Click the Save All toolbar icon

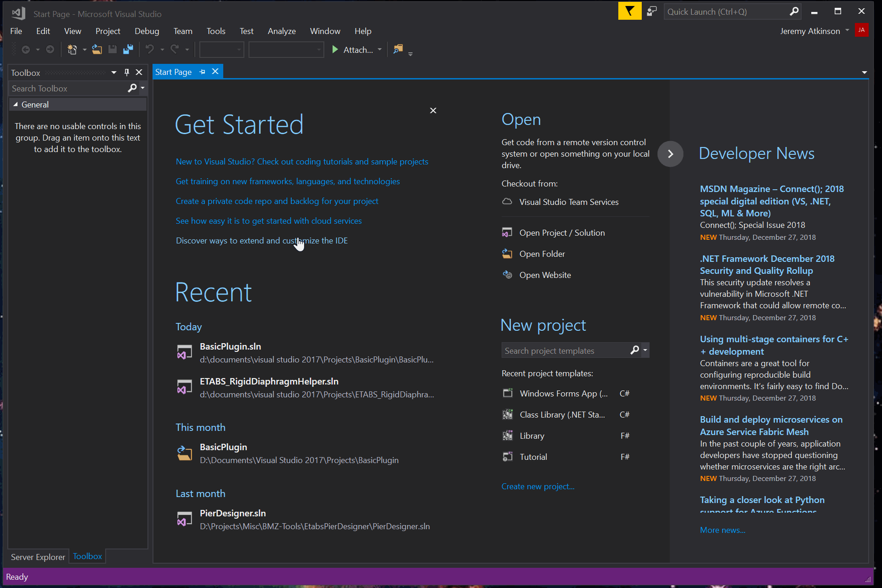coord(128,50)
